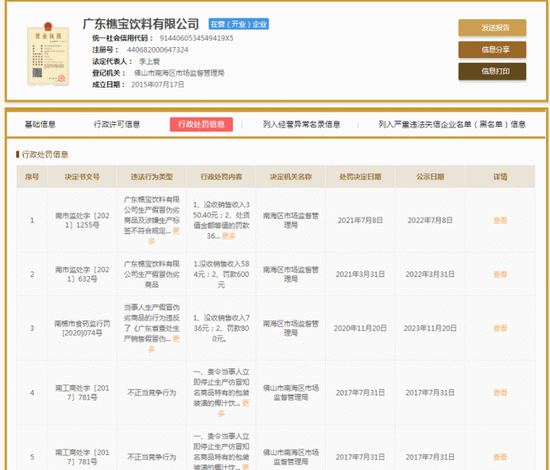This screenshot has height=470, width=550.
Task: Open the 列入严重违法失信企业名单(黑名单)信息 tab
Action: pos(452,124)
